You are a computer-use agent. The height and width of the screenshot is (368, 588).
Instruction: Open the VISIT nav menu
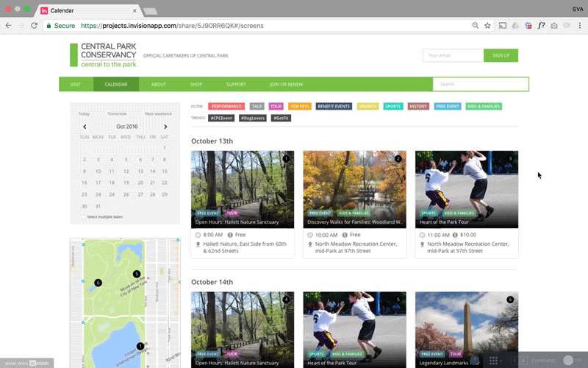pos(76,85)
